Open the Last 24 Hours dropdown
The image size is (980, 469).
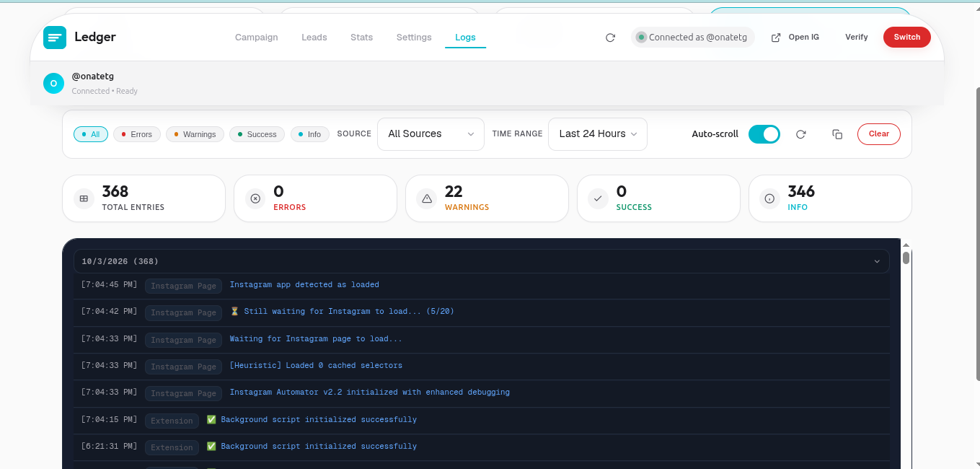598,134
